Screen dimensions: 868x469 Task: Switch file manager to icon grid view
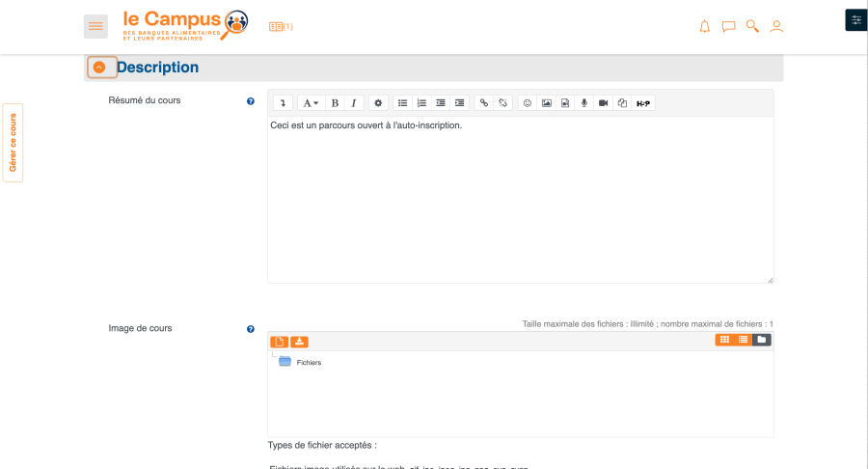pos(724,340)
